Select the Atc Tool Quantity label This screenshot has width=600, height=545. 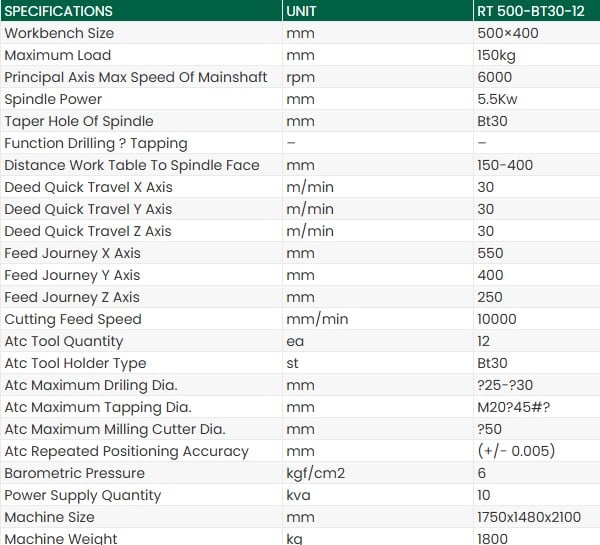[x=64, y=342]
